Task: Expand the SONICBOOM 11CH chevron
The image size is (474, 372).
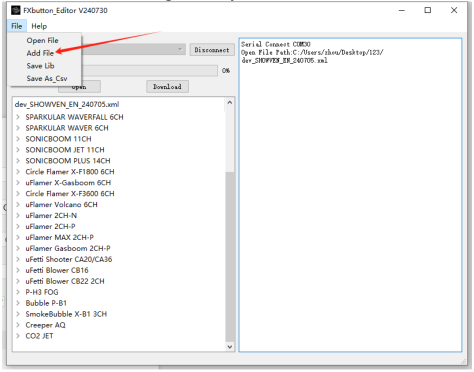Action: click(x=18, y=139)
